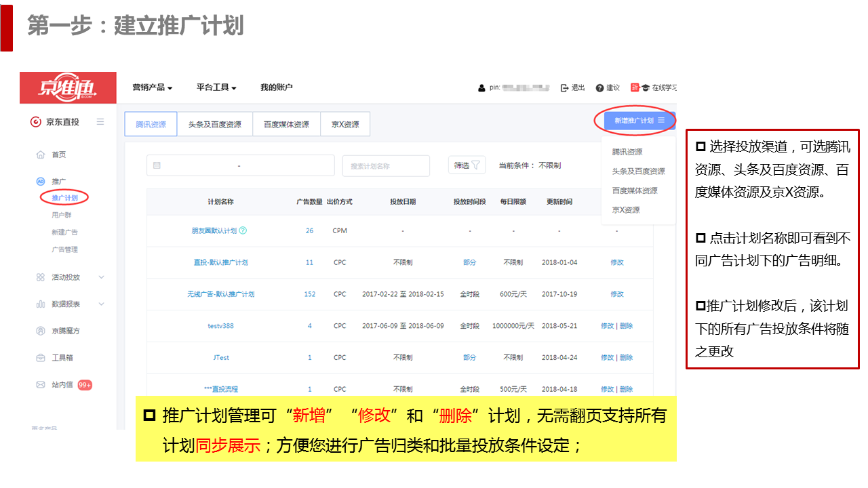Click 修改 for 无线广告-默认推广计划

tap(617, 294)
